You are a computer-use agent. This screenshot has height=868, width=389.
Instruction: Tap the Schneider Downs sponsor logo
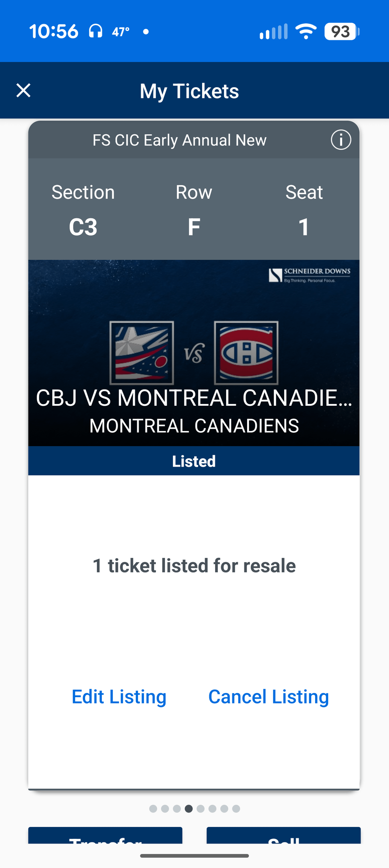click(x=309, y=275)
